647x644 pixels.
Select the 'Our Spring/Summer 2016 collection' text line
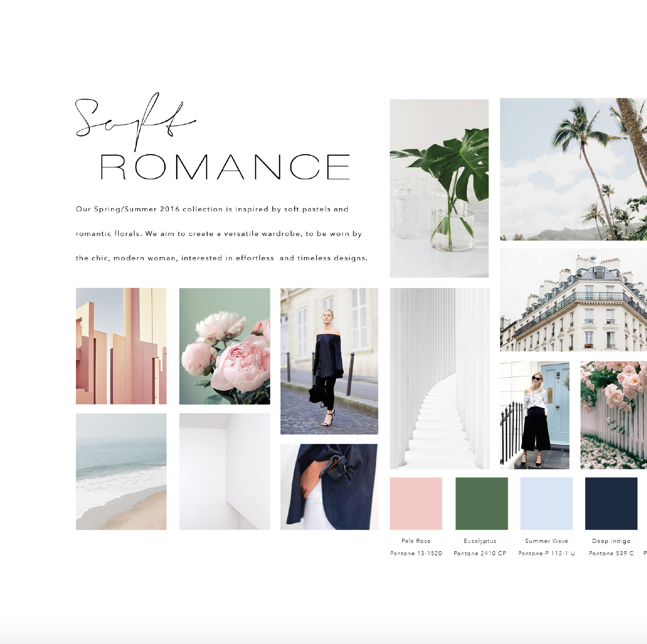[x=212, y=209]
